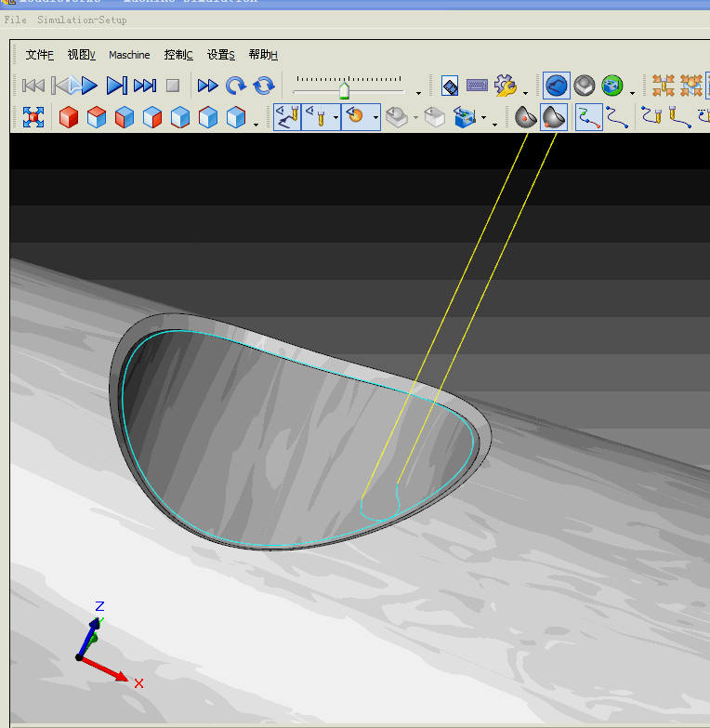Select the fully red cube view
Viewport: 710px width, 728px height.
(x=69, y=117)
